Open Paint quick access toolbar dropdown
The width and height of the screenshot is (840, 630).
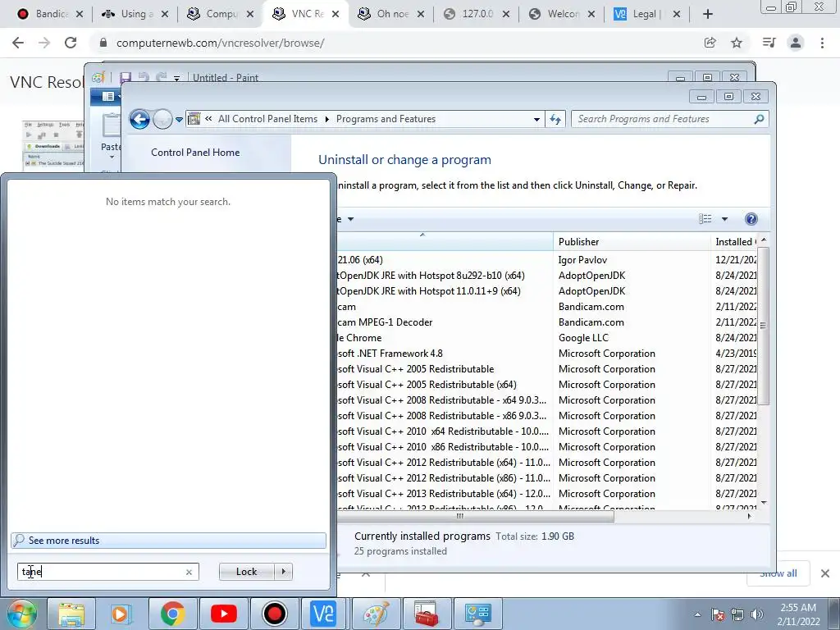click(x=176, y=78)
